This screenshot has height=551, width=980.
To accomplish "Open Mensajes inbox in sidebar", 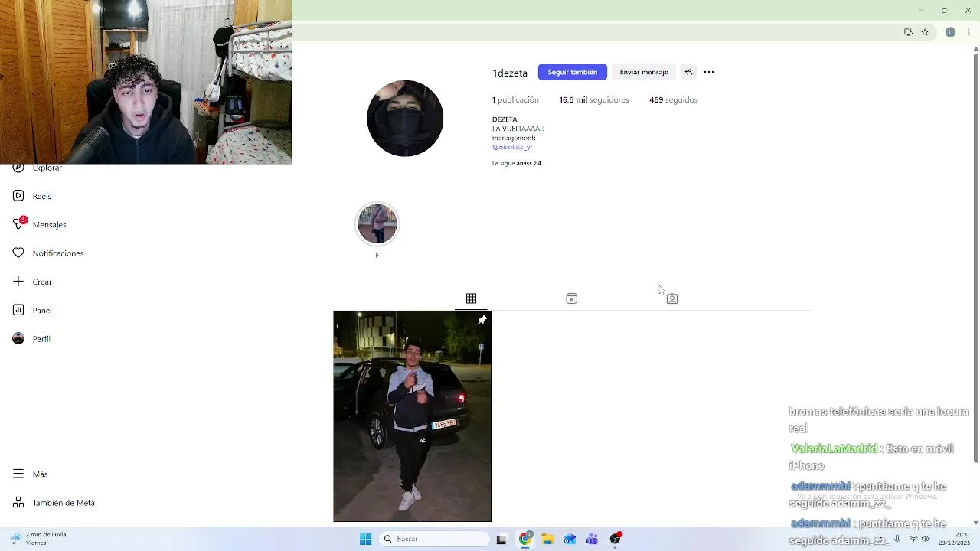I will click(x=40, y=224).
